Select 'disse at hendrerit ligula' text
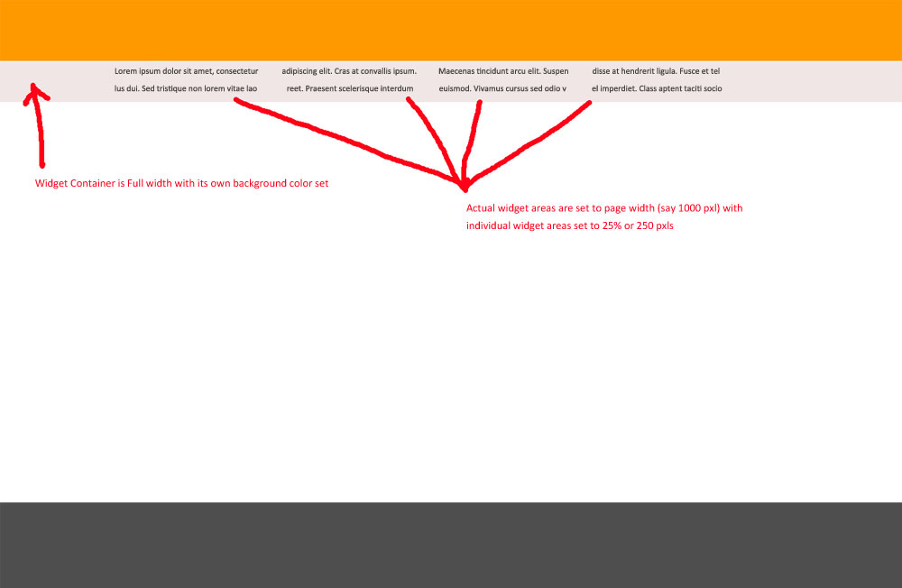This screenshot has width=902, height=588. tap(656, 70)
